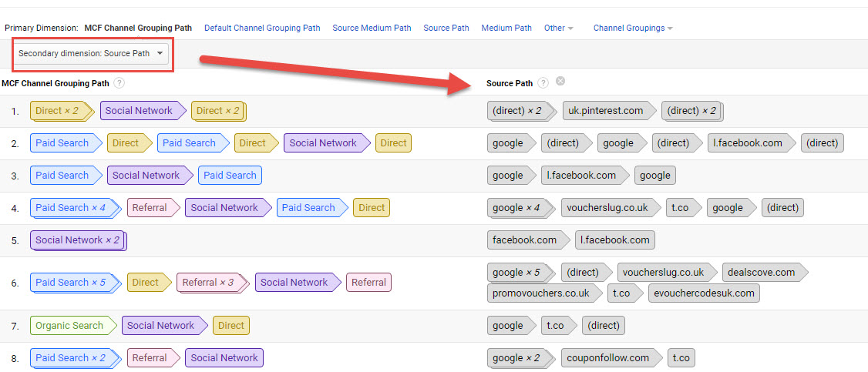Click help icon beside MCF Channel Grouping Path
This screenshot has height=372, width=868.
coord(119,83)
